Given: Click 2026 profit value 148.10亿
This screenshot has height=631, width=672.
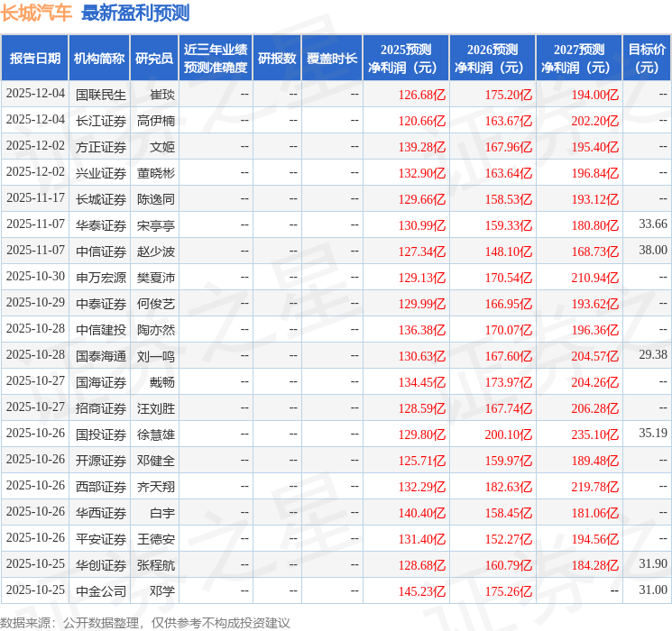Looking at the screenshot, I should click(x=509, y=251).
